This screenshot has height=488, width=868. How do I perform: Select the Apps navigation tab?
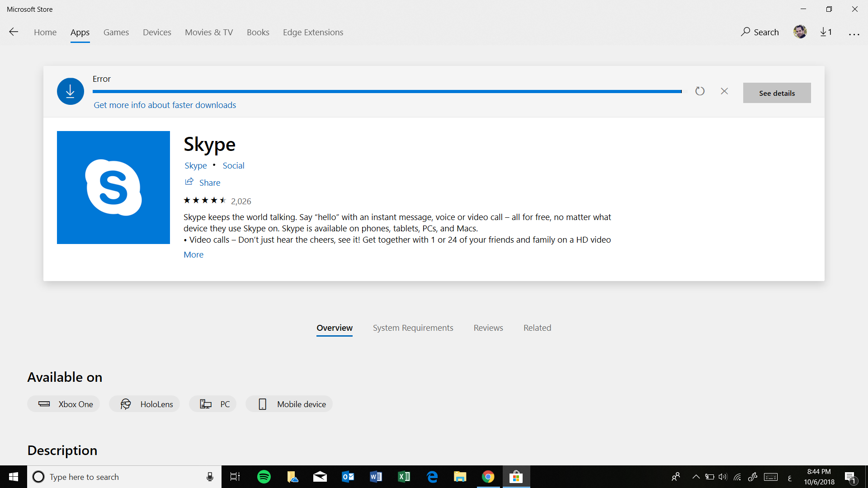point(79,32)
